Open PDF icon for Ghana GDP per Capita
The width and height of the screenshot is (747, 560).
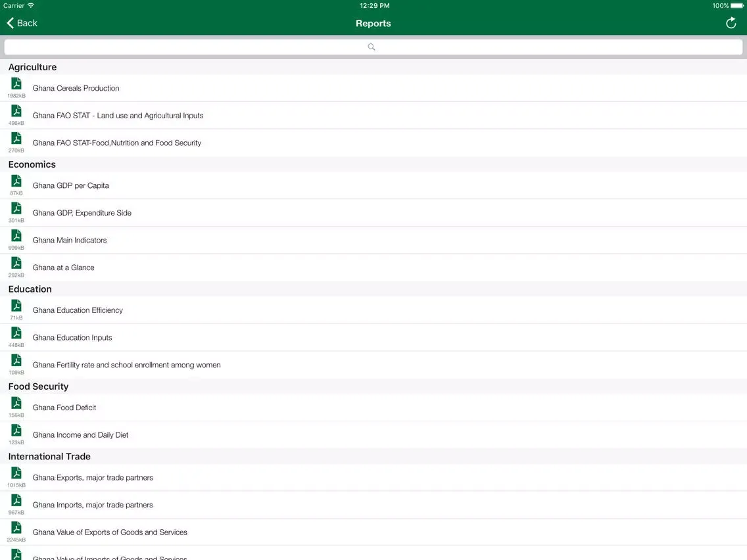coord(16,181)
